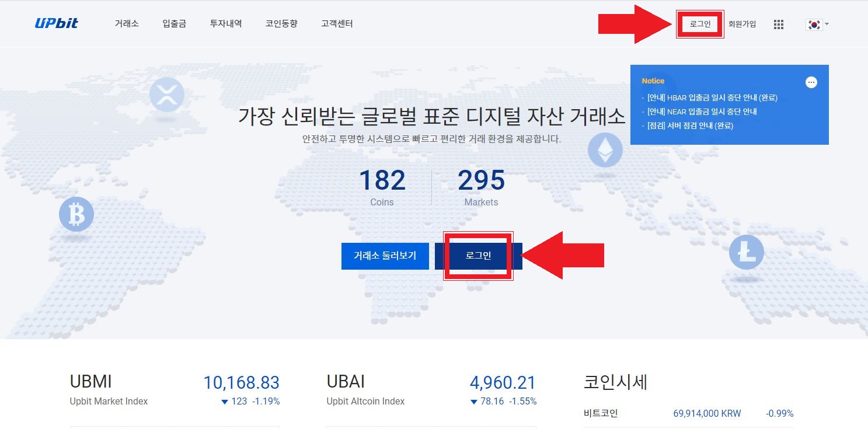Click the 비트코인 change -0.99%
This screenshot has height=429, width=868.
tap(780, 414)
